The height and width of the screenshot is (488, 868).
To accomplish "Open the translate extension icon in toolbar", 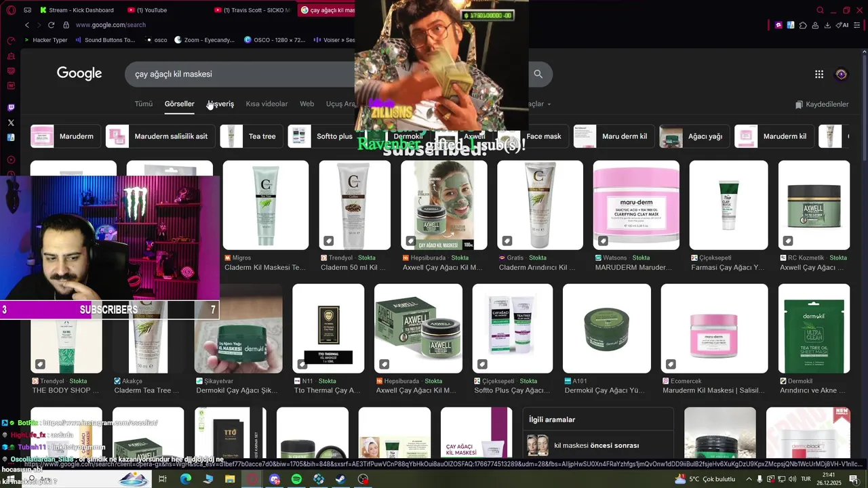I will coord(791,25).
